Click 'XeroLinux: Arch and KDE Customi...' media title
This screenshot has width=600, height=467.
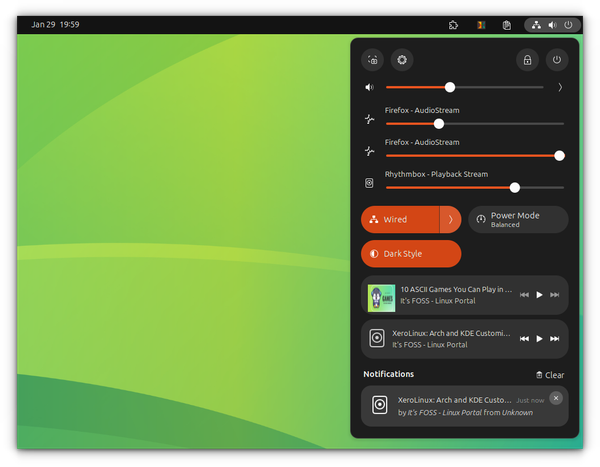(451, 333)
